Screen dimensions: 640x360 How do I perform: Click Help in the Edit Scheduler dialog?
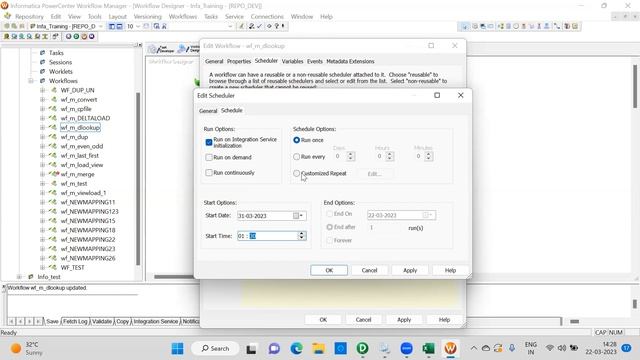pos(450,270)
